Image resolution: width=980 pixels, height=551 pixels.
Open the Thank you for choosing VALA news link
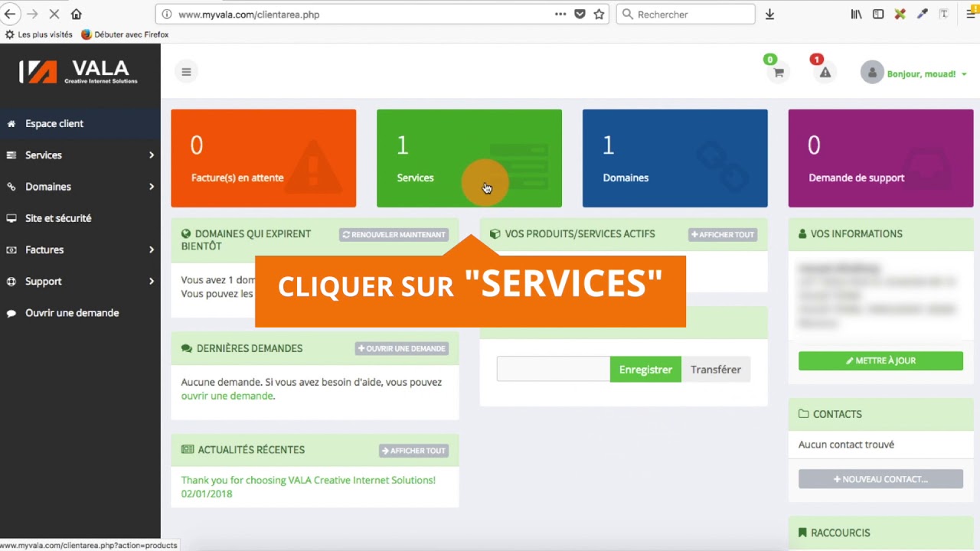[308, 481]
